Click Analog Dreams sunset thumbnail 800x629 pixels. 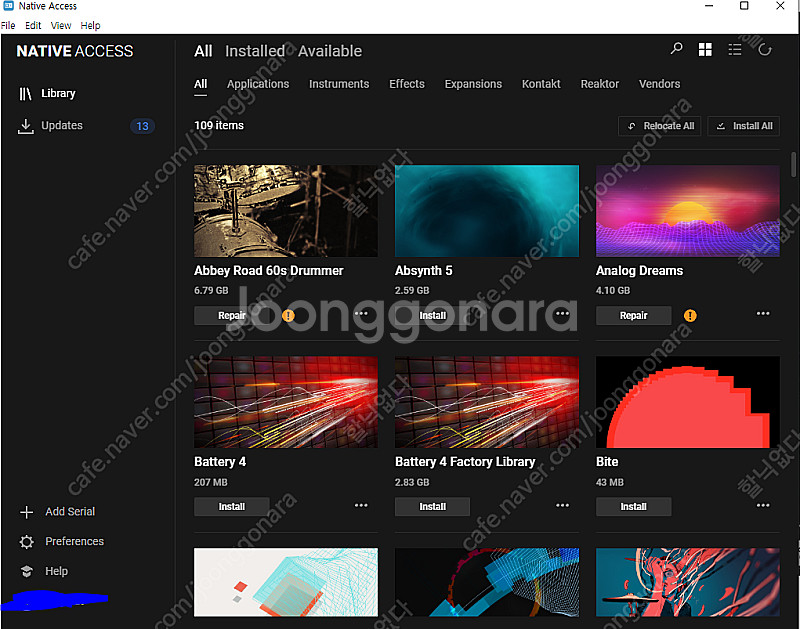pyautogui.click(x=688, y=211)
